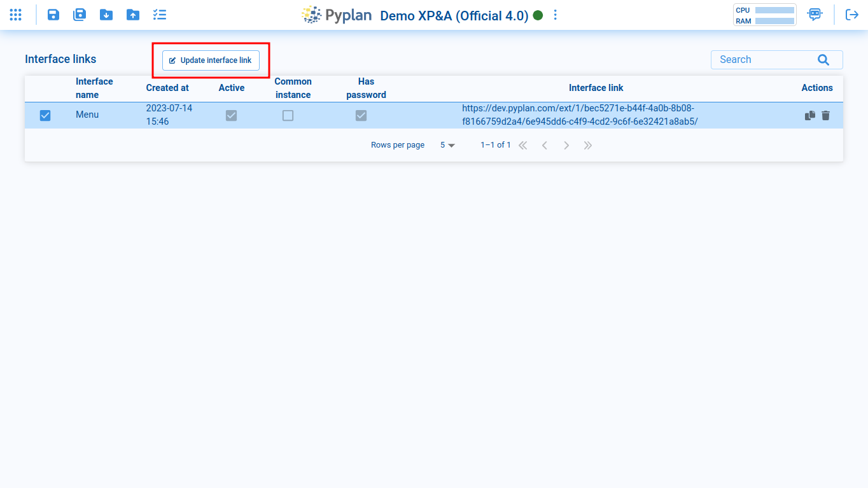Screen dimensions: 868x488
Task: Copy the Menu interface link
Action: pyautogui.click(x=809, y=115)
